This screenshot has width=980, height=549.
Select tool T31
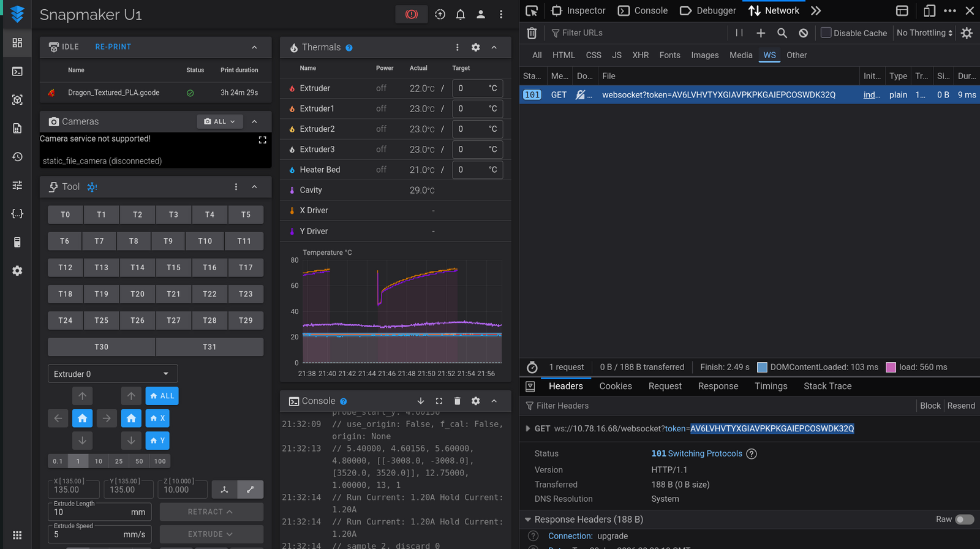coord(209,347)
